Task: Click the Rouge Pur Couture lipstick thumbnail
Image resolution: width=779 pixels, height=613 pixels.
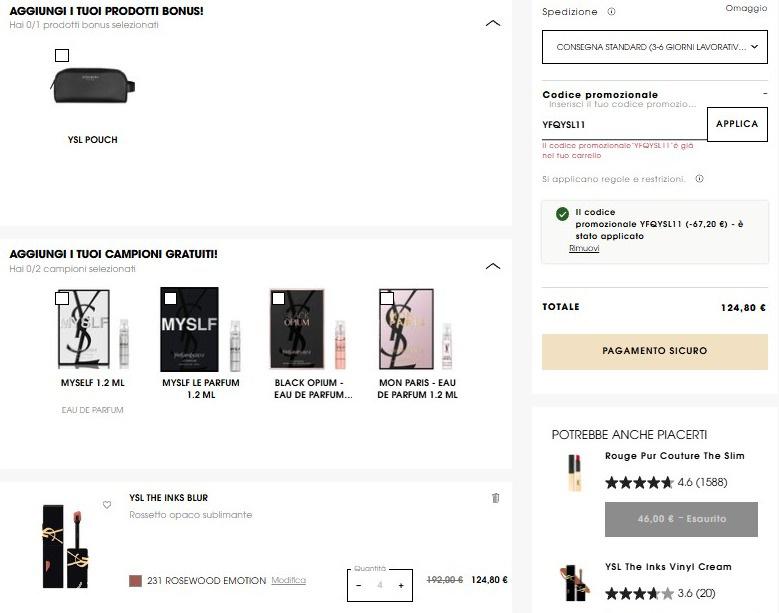Action: pyautogui.click(x=574, y=473)
